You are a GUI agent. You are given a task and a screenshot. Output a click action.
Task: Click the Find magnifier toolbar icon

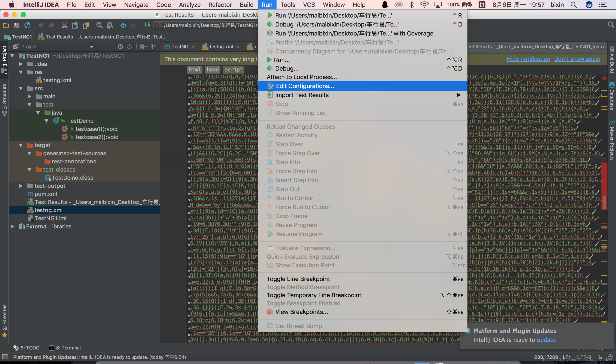(99, 25)
